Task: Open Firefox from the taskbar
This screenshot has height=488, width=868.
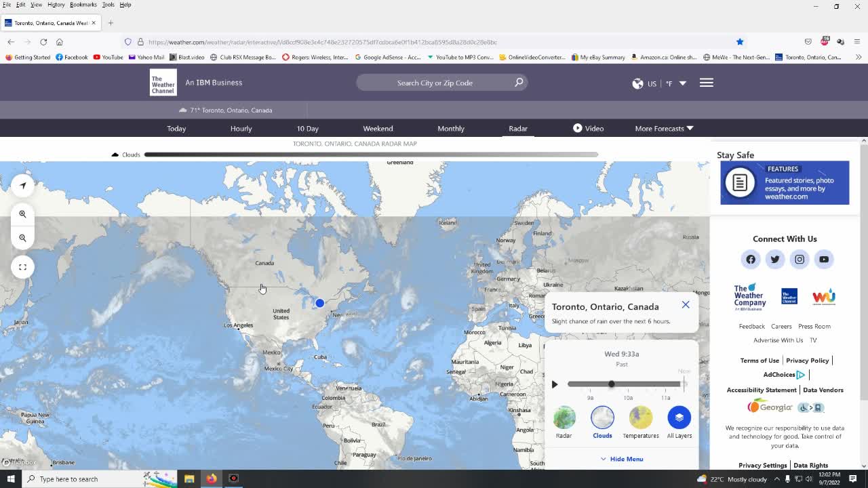Action: click(212, 479)
